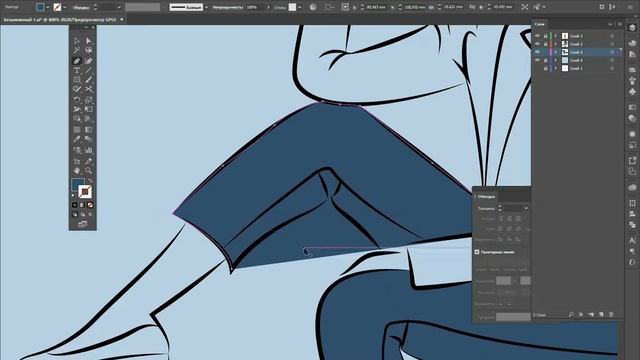Swap fill and stroke colors arrow
The height and width of the screenshot is (360, 640).
point(90,180)
